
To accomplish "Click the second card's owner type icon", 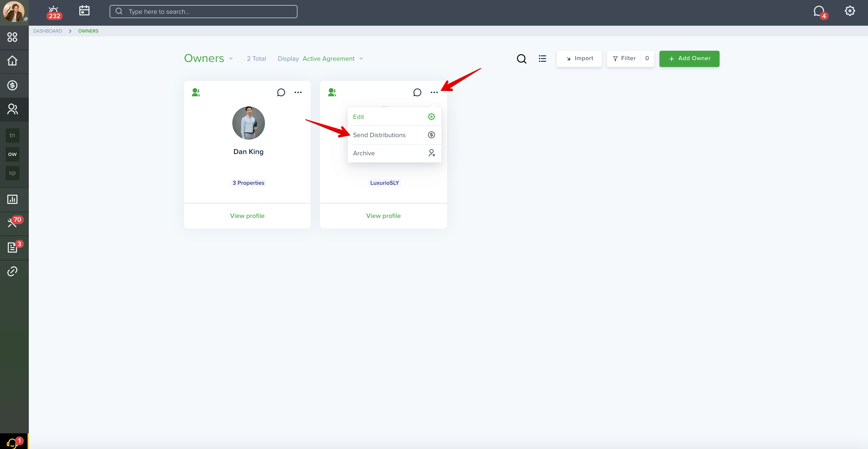I will tap(332, 92).
